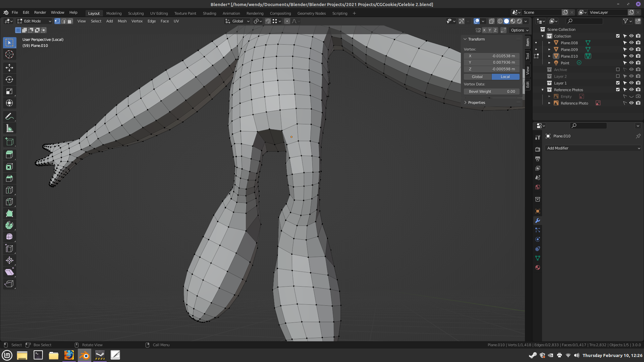Viewport: 644px width, 362px height.
Task: Open the Edit Mode dropdown
Action: tap(35, 21)
